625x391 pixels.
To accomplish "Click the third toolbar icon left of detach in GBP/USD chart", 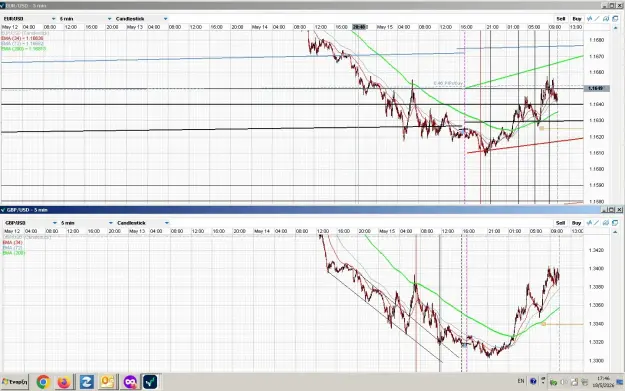I will [x=606, y=223].
